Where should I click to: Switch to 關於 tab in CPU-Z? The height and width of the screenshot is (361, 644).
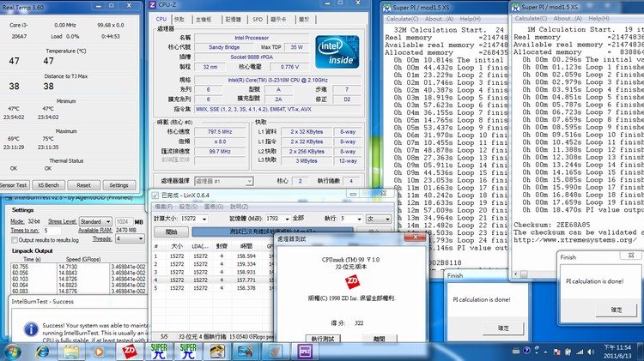[x=304, y=19]
